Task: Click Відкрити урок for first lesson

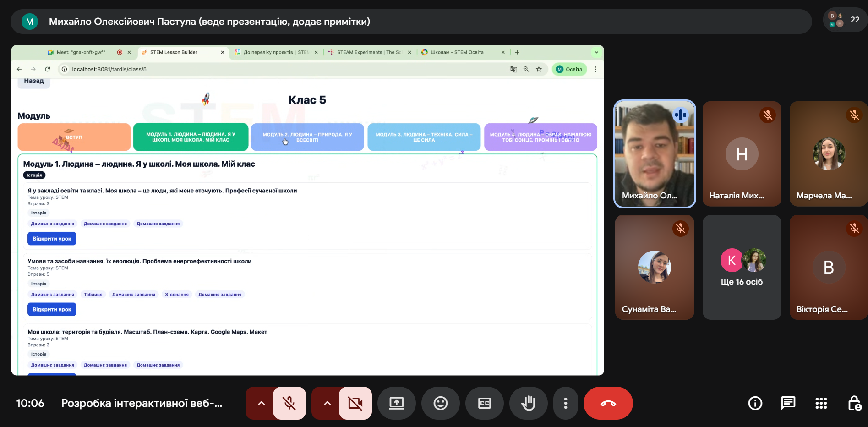Action: (x=52, y=239)
